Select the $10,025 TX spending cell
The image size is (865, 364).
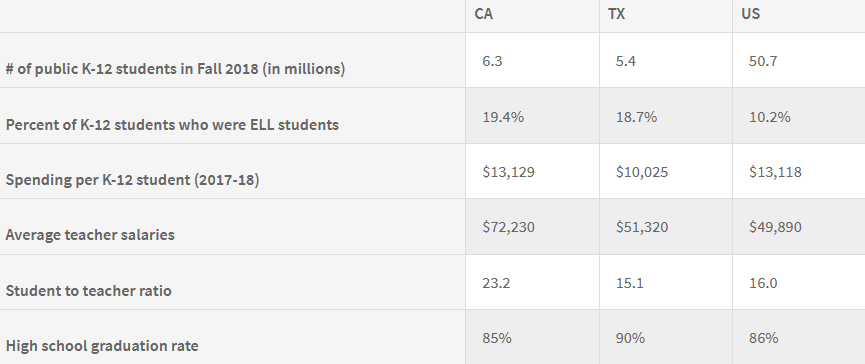coord(642,172)
